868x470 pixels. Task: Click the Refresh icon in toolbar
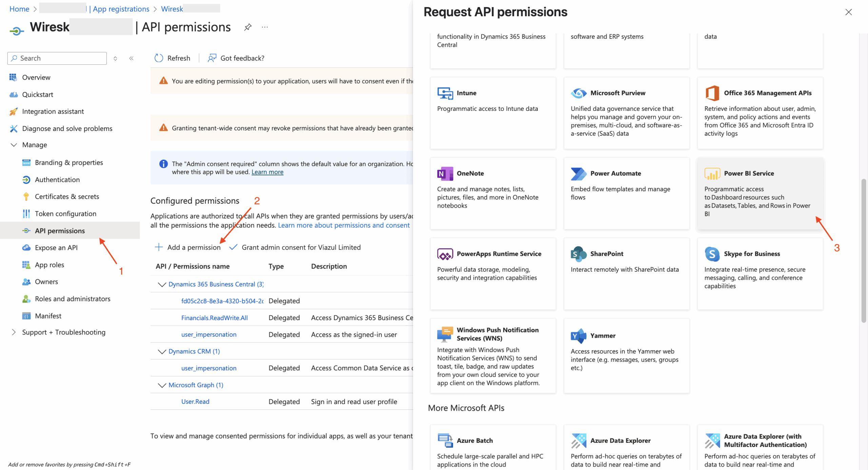point(159,58)
